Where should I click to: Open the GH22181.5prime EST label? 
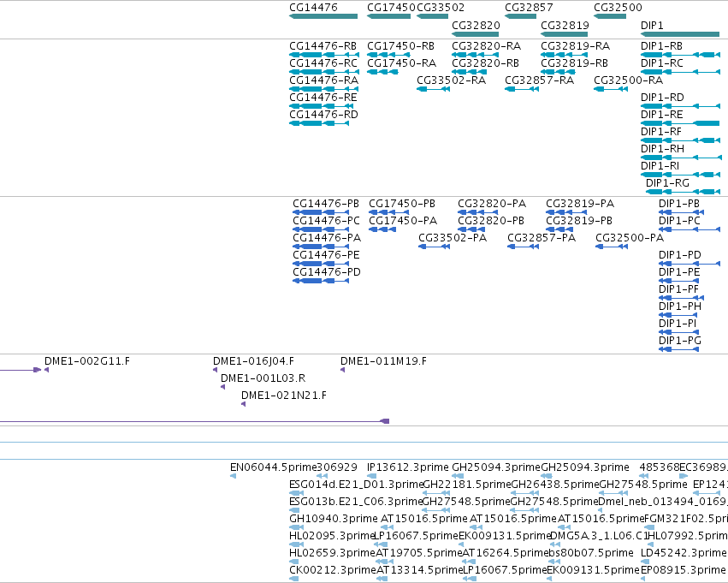click(x=466, y=485)
